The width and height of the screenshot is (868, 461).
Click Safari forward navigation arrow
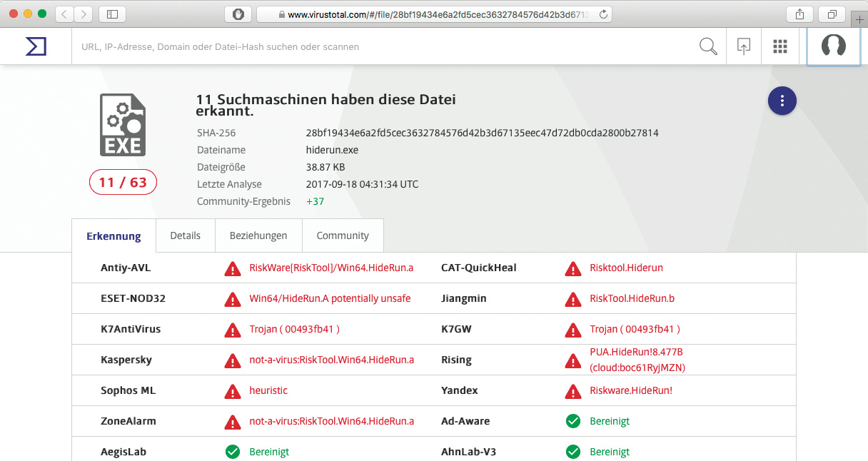84,14
